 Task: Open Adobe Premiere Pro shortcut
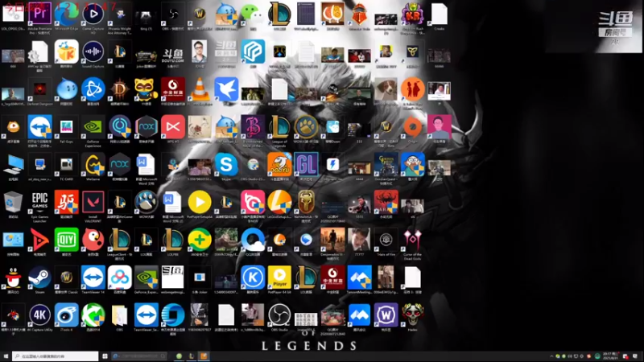39,14
